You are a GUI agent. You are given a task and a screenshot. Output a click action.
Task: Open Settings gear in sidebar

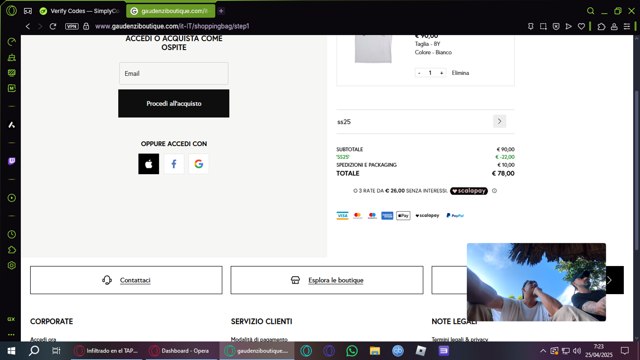(11, 265)
